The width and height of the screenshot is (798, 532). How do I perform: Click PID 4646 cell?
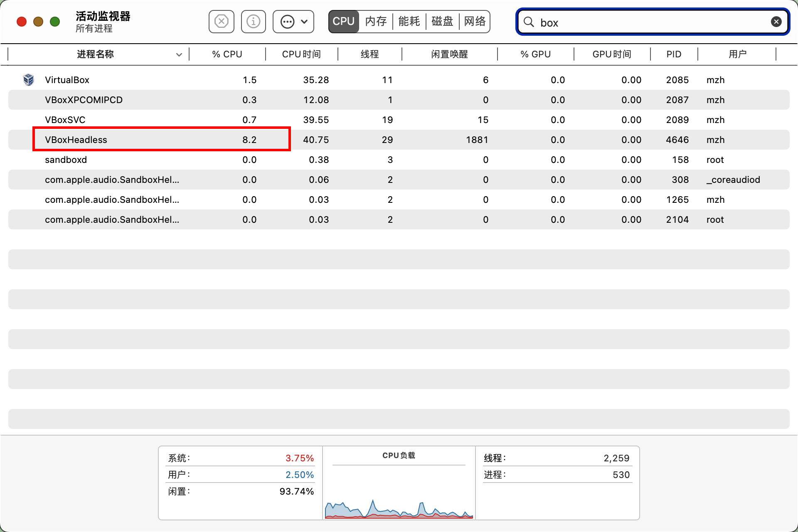click(677, 140)
